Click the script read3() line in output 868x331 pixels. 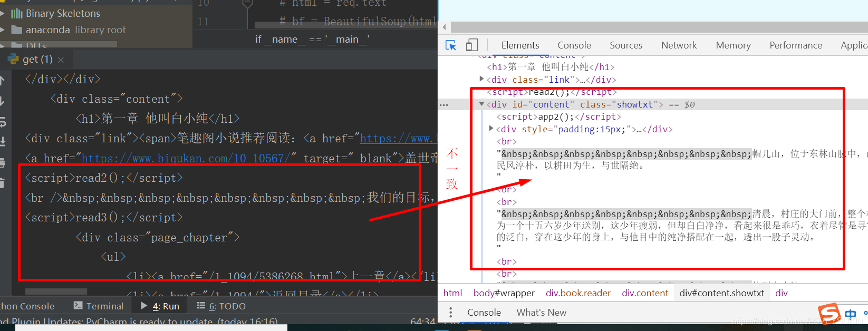click(104, 217)
